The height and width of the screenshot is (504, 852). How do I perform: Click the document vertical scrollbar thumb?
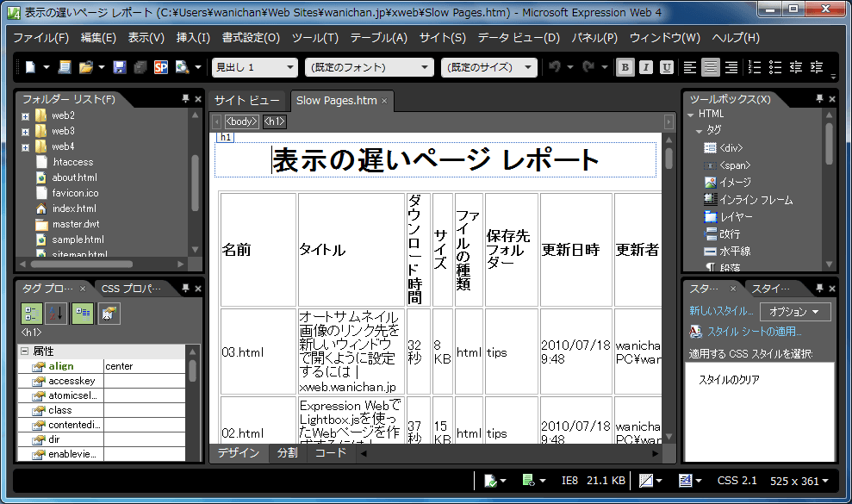[669, 159]
